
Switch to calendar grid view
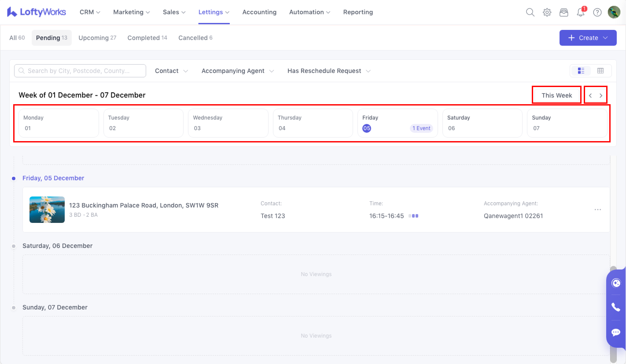[x=600, y=71]
